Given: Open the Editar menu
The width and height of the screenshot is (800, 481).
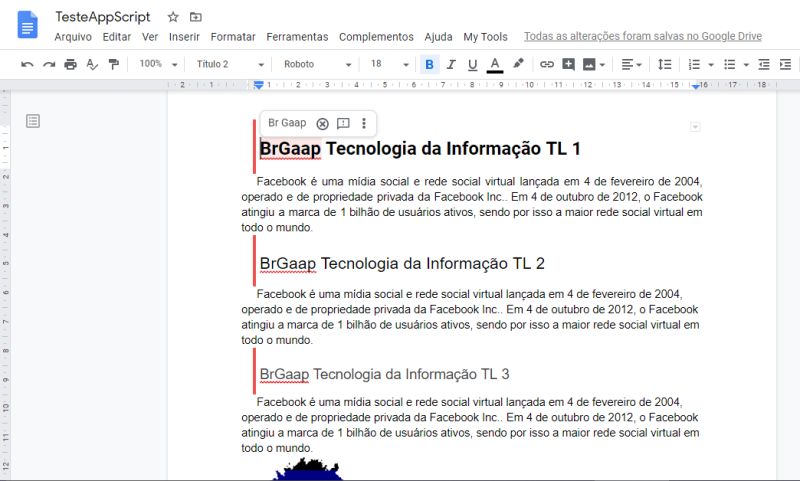Looking at the screenshot, I should (117, 37).
